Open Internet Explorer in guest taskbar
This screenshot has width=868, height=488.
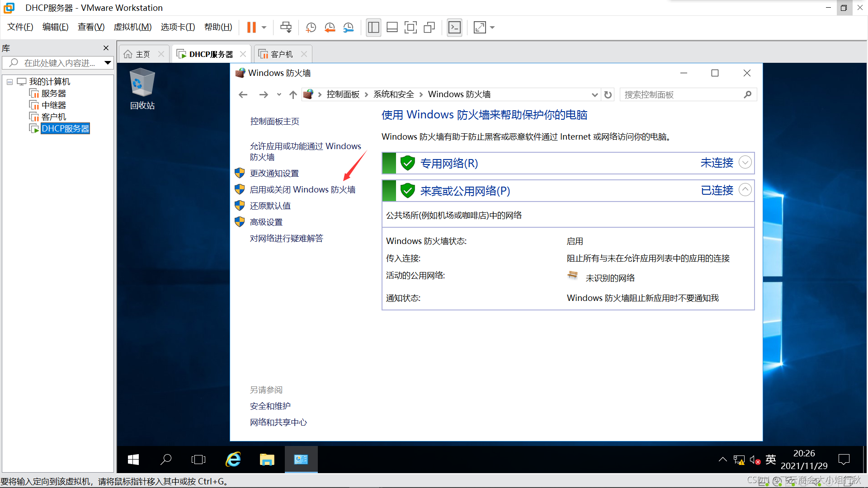click(x=233, y=460)
